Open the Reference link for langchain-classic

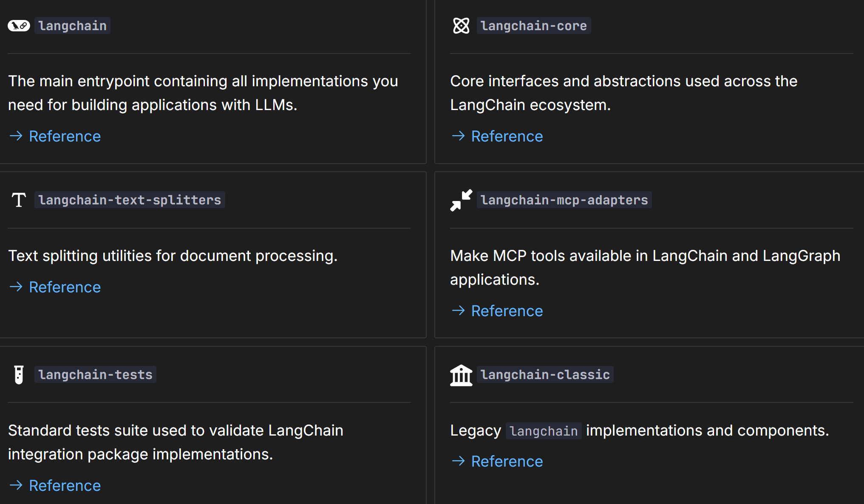click(507, 462)
